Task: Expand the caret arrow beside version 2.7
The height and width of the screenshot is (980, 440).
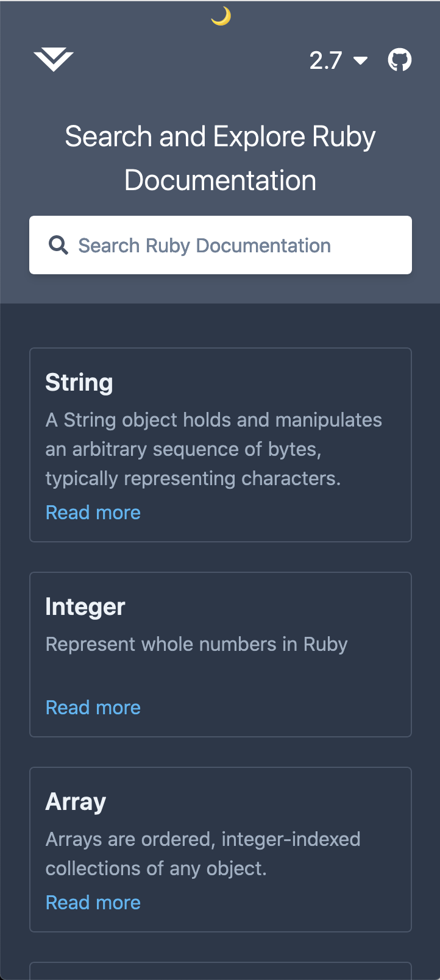Action: [x=361, y=60]
